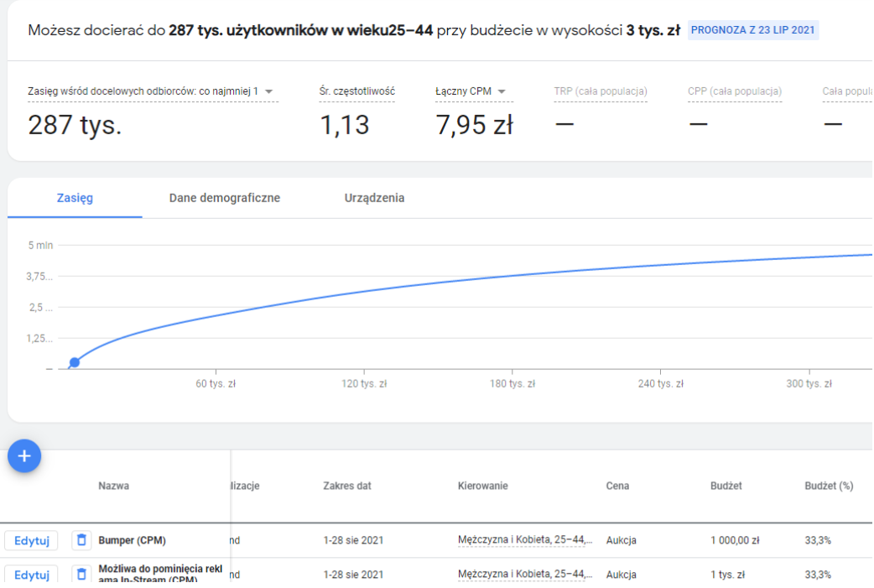874x588 pixels.
Task: Select the Urządzenia tab
Action: click(x=374, y=198)
